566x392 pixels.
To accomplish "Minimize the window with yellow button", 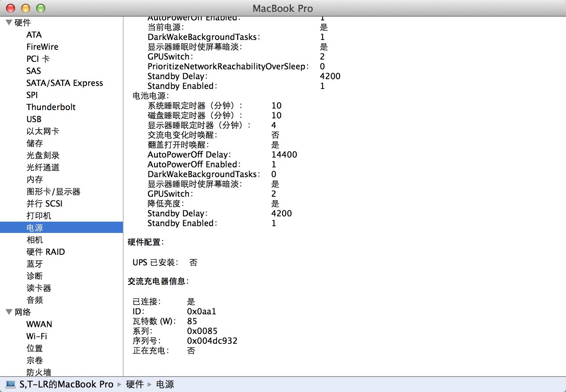I will (x=26, y=8).
